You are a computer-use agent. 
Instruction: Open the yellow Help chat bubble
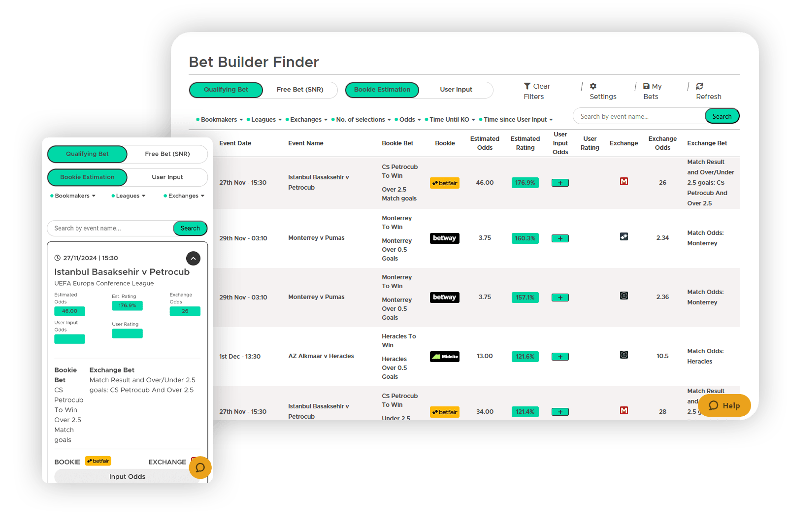(724, 405)
